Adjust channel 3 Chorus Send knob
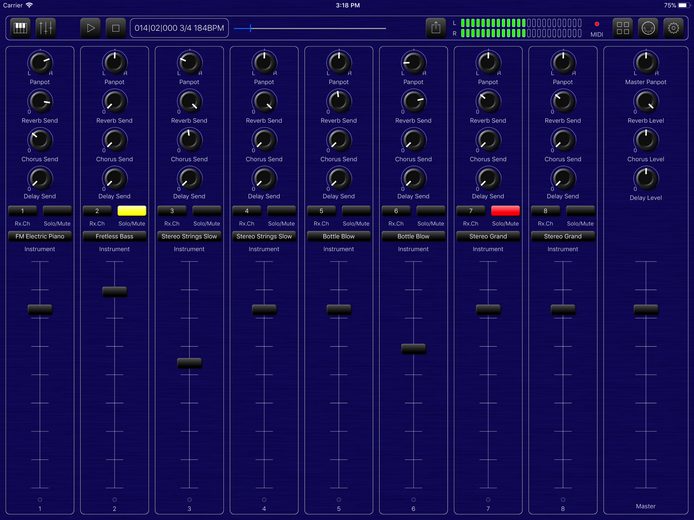The width and height of the screenshot is (694, 520). pyautogui.click(x=189, y=140)
